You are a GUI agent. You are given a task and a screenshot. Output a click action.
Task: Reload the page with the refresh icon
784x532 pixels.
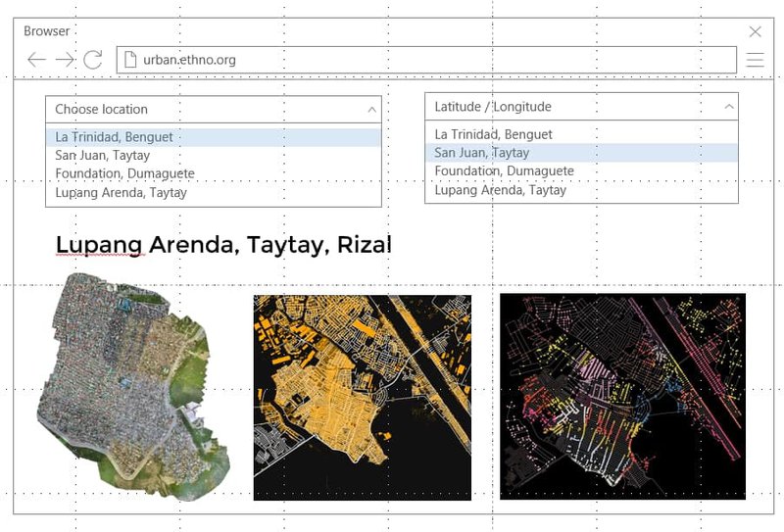point(93,60)
